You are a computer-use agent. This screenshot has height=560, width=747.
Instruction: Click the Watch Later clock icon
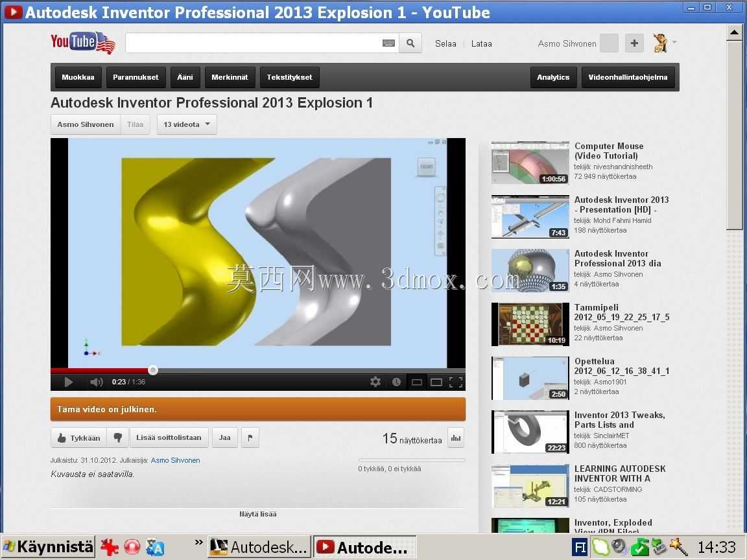tap(396, 382)
